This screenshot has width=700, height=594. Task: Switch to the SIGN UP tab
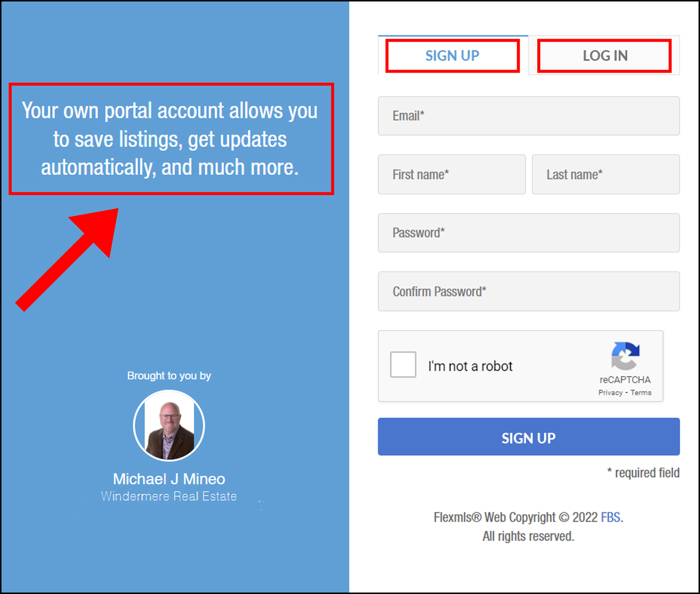click(x=452, y=56)
